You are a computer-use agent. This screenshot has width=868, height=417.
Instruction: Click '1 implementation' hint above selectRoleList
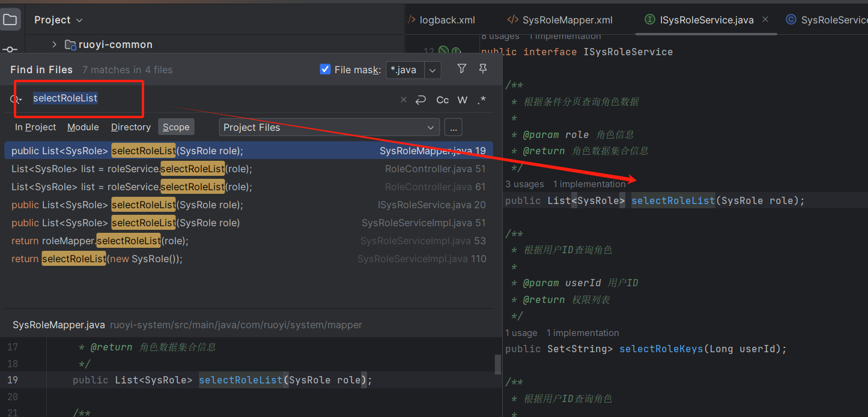click(589, 184)
